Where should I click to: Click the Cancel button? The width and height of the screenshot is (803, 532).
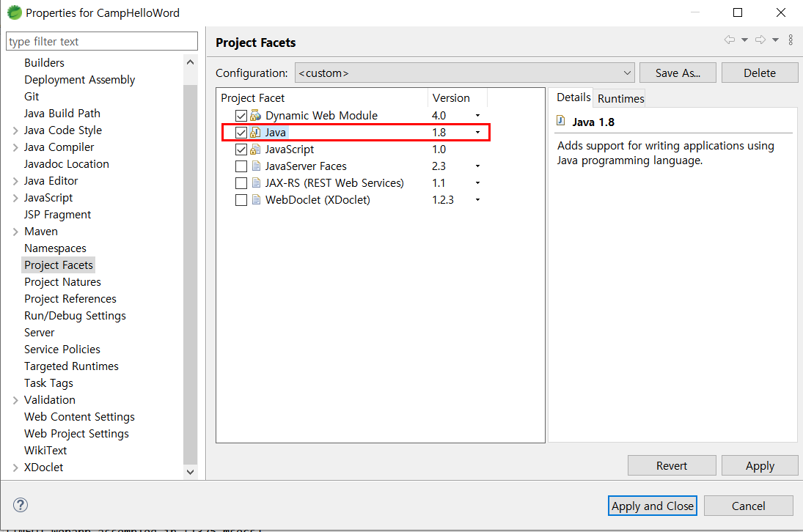coord(748,506)
